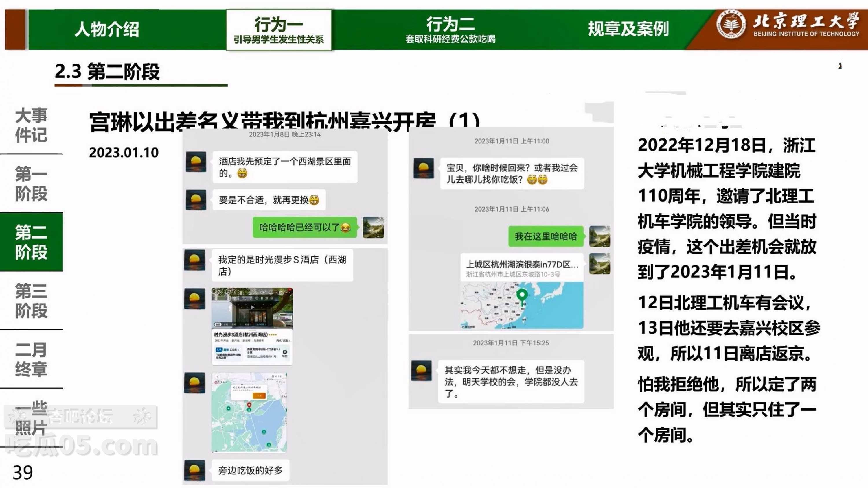The height and width of the screenshot is (488, 868).
Task: Open 二月终章 sidebar section
Action: (x=31, y=359)
